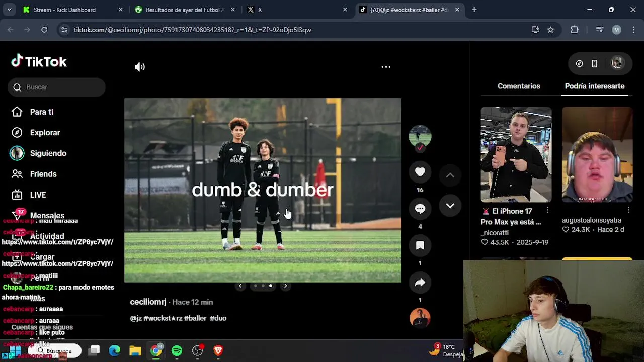Mute the TikTok post sound
This screenshot has height=362, width=644.
pyautogui.click(x=139, y=67)
